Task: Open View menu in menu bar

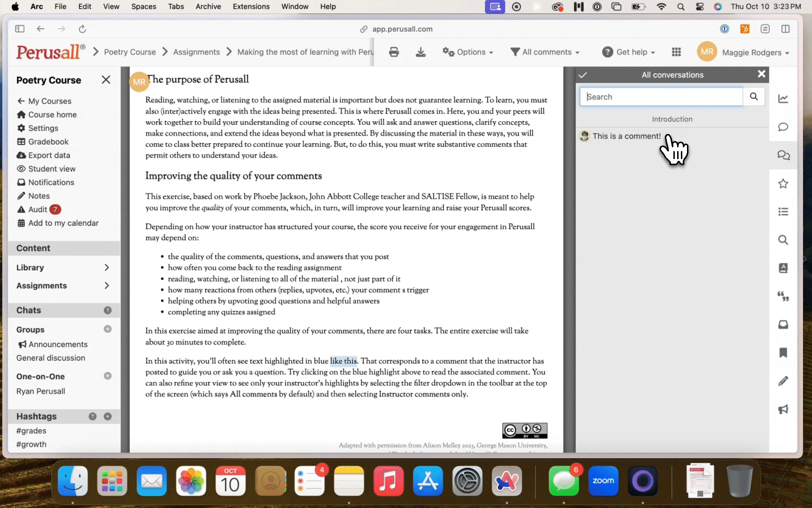Action: (x=111, y=7)
